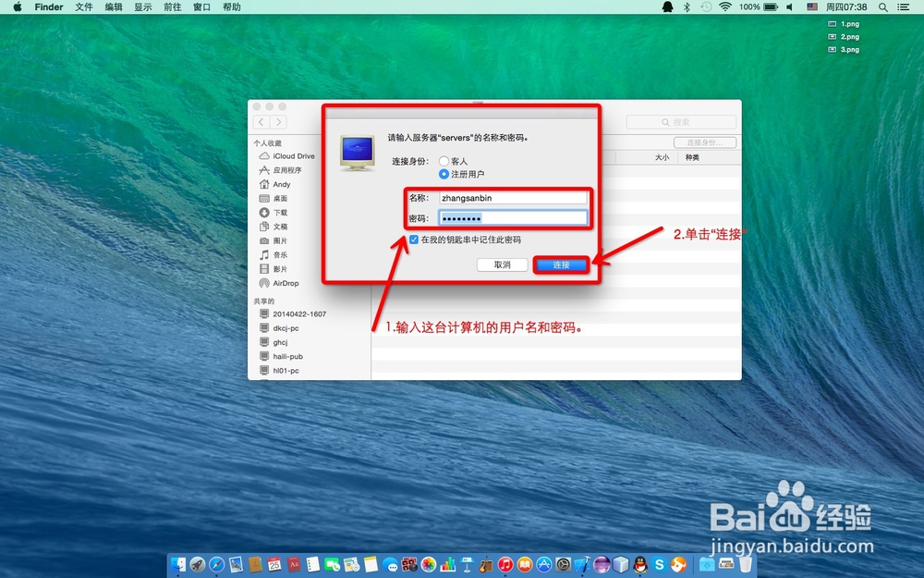Click the QQ penguin menu bar icon
This screenshot has height=578, width=924.
[x=668, y=7]
